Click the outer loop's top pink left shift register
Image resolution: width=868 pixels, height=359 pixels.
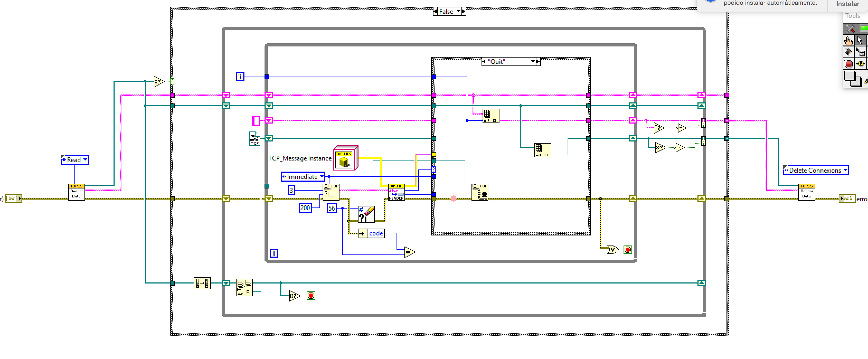coord(226,95)
